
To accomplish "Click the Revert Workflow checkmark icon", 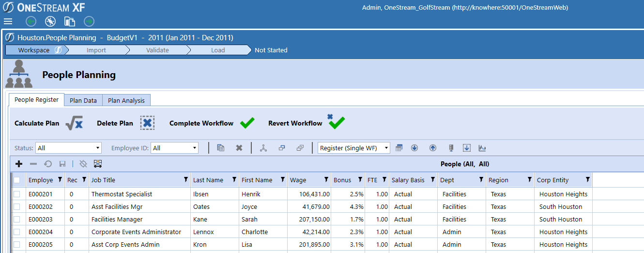I will click(336, 122).
